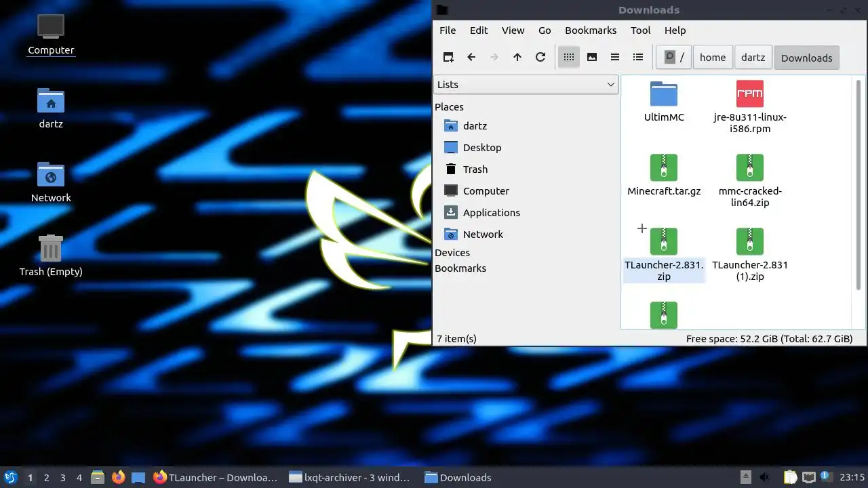The height and width of the screenshot is (488, 868).
Task: Click the root '/' path button
Action: 673,58
